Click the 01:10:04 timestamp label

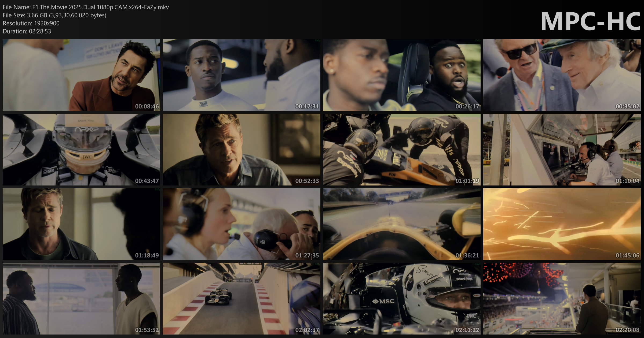(628, 181)
